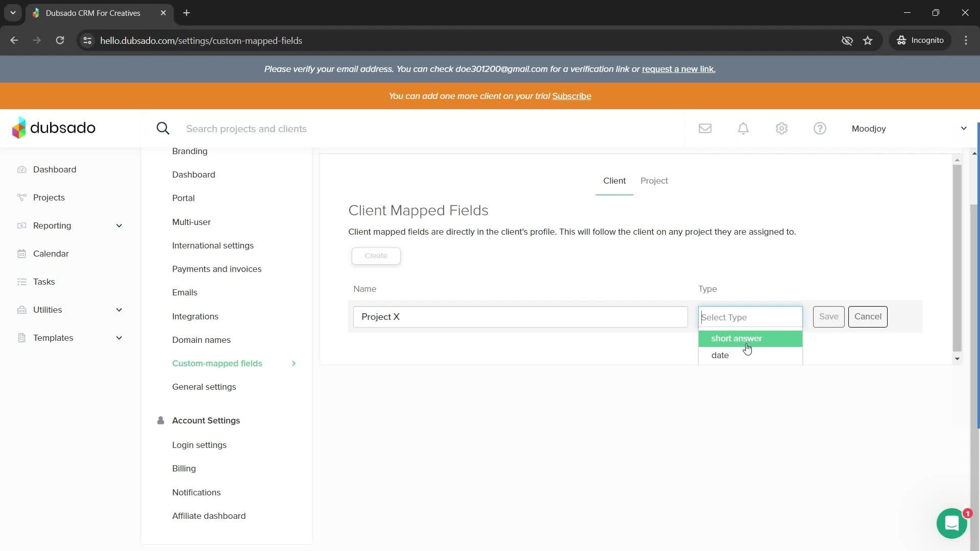Expand the Reporting menu
Image resolution: width=980 pixels, height=551 pixels.
(119, 226)
